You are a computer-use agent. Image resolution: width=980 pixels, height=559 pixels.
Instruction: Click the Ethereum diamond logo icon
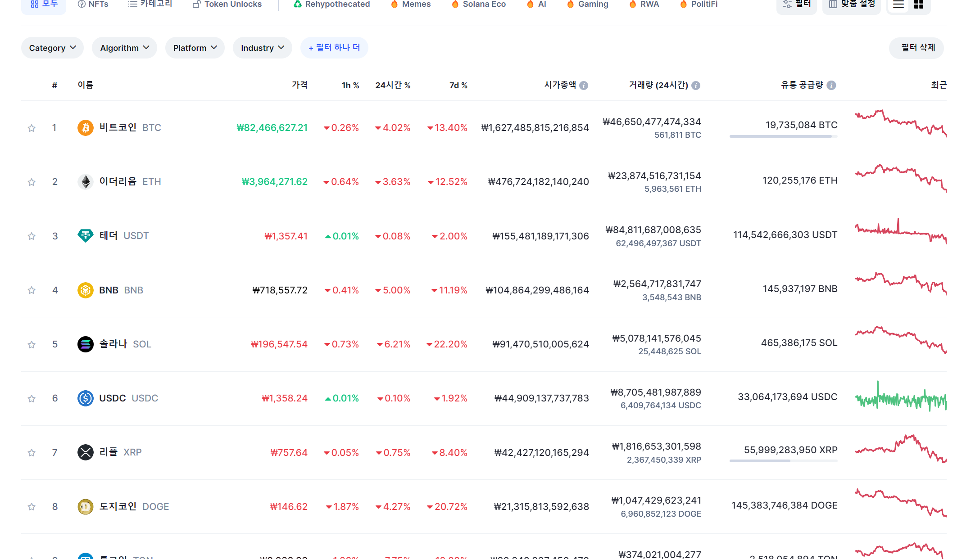tap(85, 182)
